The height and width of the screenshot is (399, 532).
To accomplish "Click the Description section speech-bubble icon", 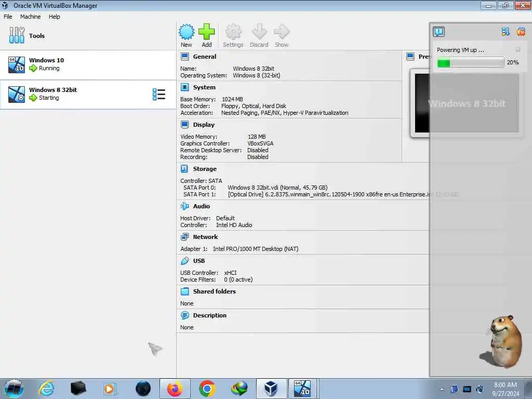I will [185, 315].
